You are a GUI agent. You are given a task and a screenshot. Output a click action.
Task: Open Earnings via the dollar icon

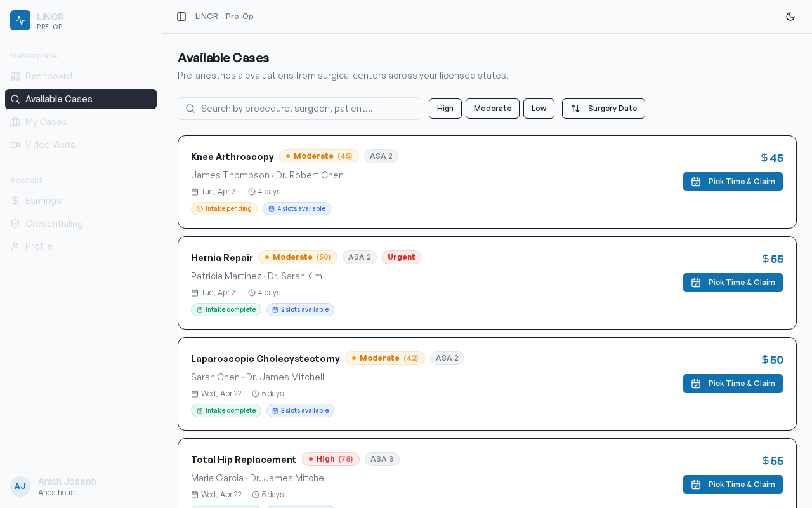pos(15,201)
